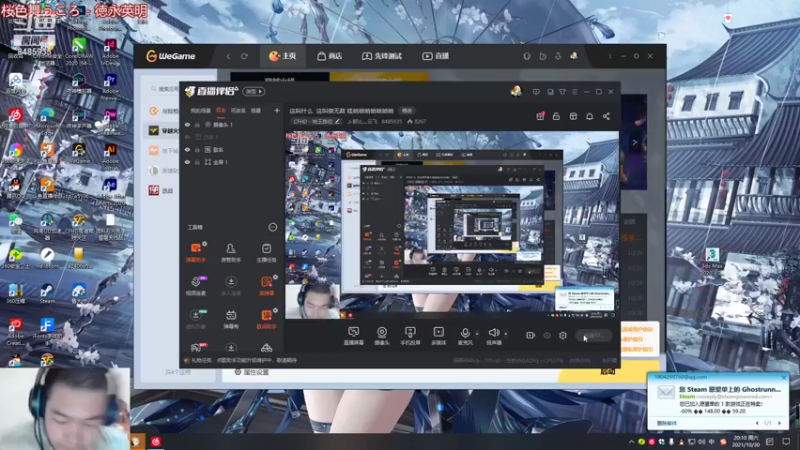The width and height of the screenshot is (800, 450).
Task: Add 直播屏幕 capture source
Action: [354, 336]
